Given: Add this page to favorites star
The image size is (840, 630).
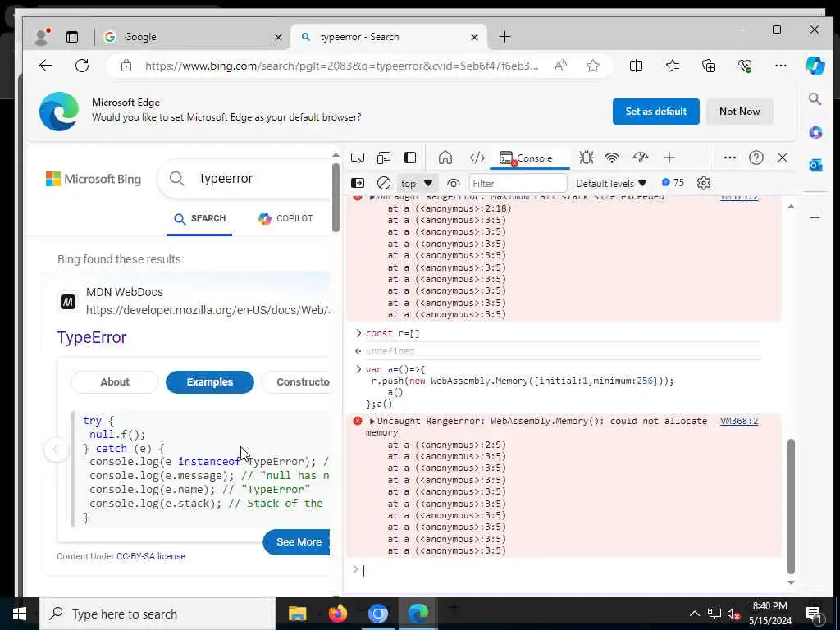Looking at the screenshot, I should click(592, 66).
